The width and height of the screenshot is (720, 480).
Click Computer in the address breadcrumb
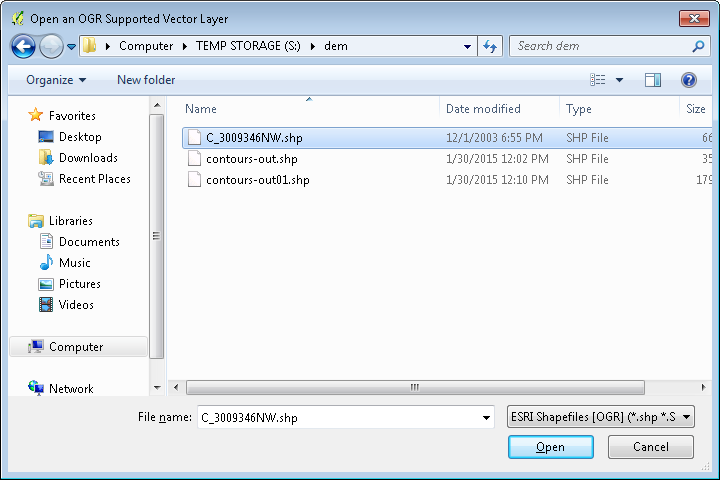146,46
